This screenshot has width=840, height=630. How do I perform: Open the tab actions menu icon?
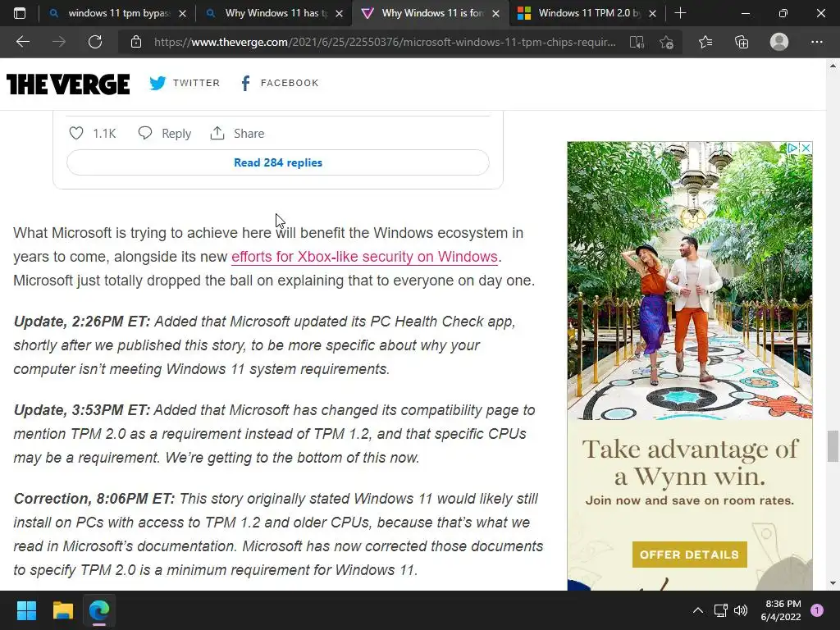point(20,13)
